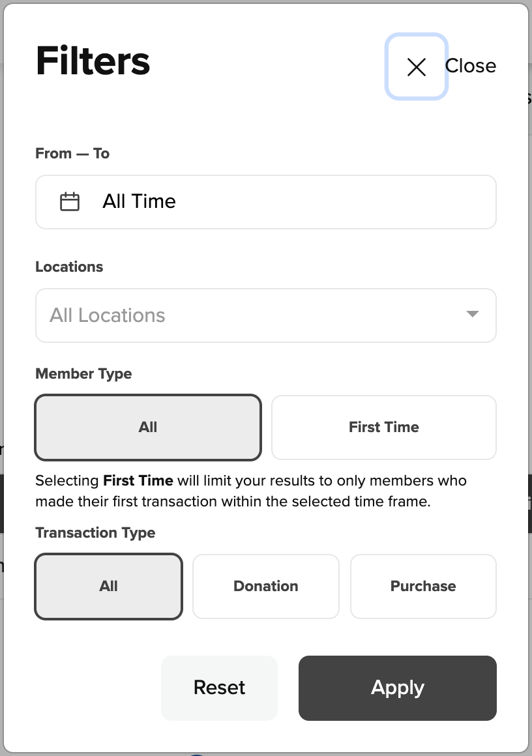The image size is (532, 756).
Task: Click the "Member Type" section label
Action: coord(83,374)
